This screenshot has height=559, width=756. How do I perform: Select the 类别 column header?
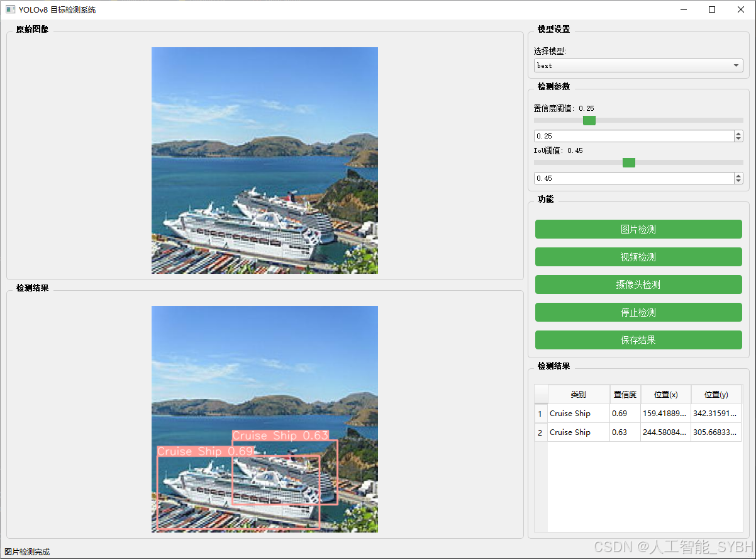[579, 395]
